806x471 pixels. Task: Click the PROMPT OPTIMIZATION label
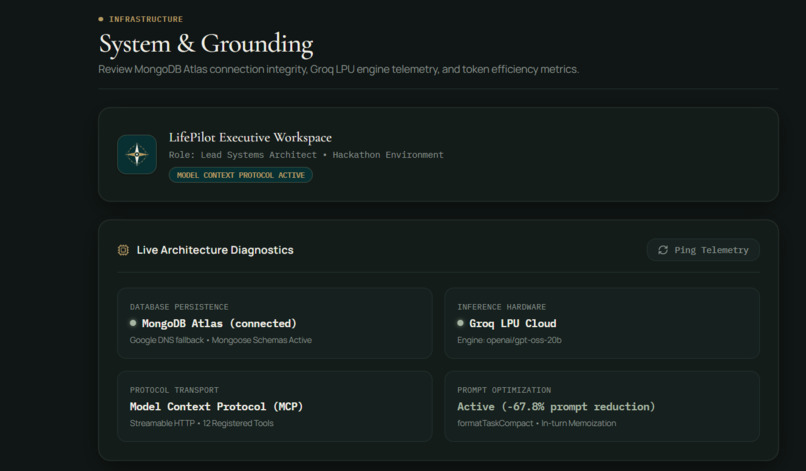click(504, 390)
